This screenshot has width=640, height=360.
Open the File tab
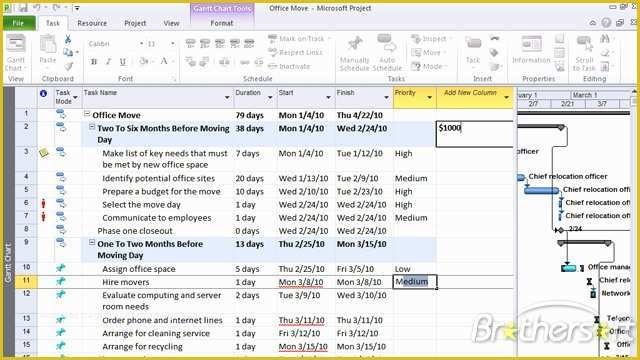tap(18, 23)
